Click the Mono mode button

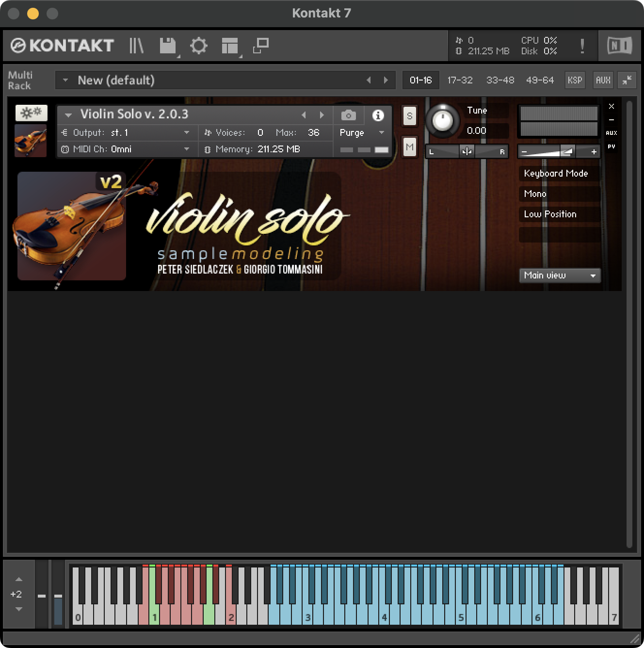559,194
